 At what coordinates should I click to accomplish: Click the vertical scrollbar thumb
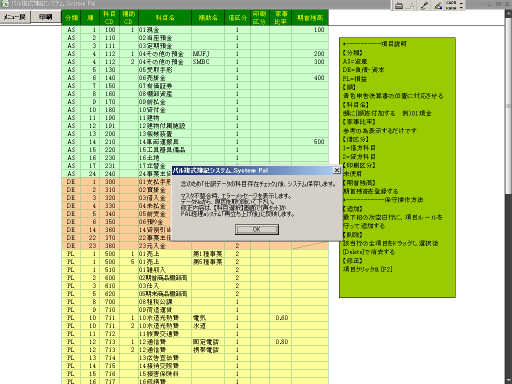[x=508, y=105]
